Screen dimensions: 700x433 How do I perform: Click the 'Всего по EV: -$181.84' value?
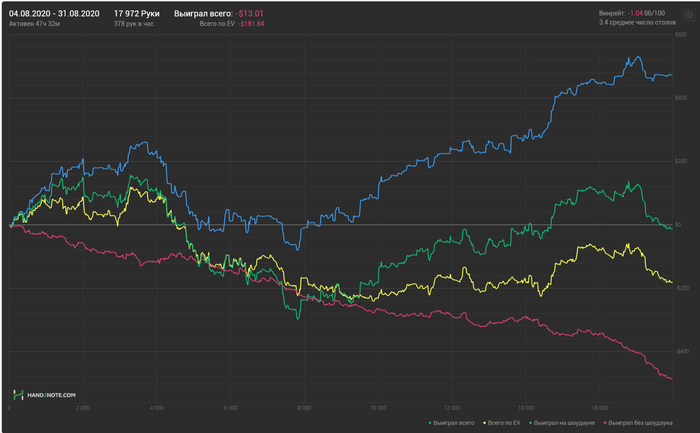232,24
